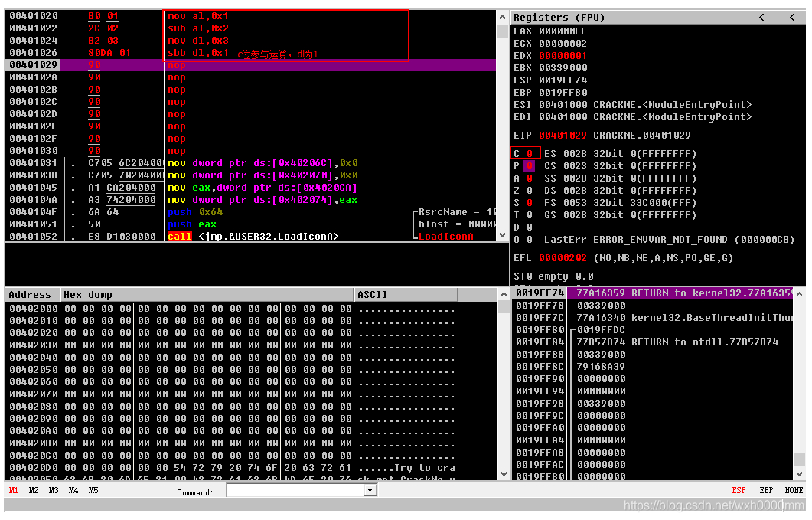
Task: Click the Registers (FPU) header bar
Action: pyautogui.click(x=657, y=18)
